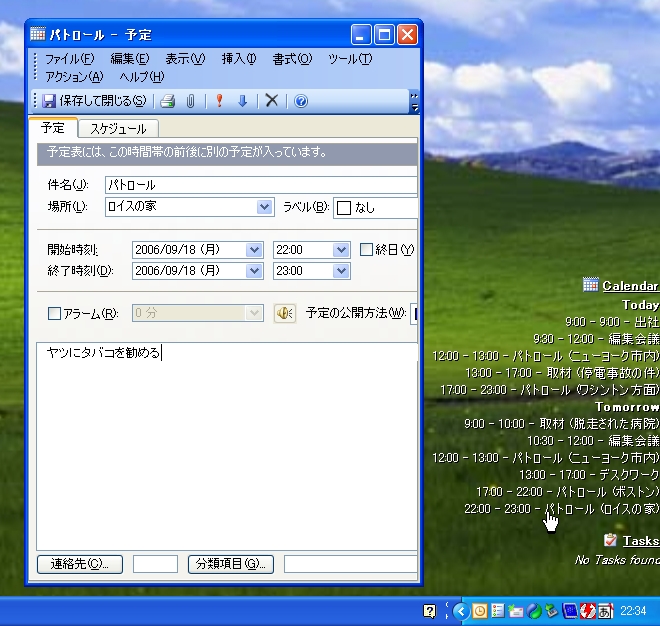Set low importance with blue down arrow
Screen dimensions: 660x626
242,101
